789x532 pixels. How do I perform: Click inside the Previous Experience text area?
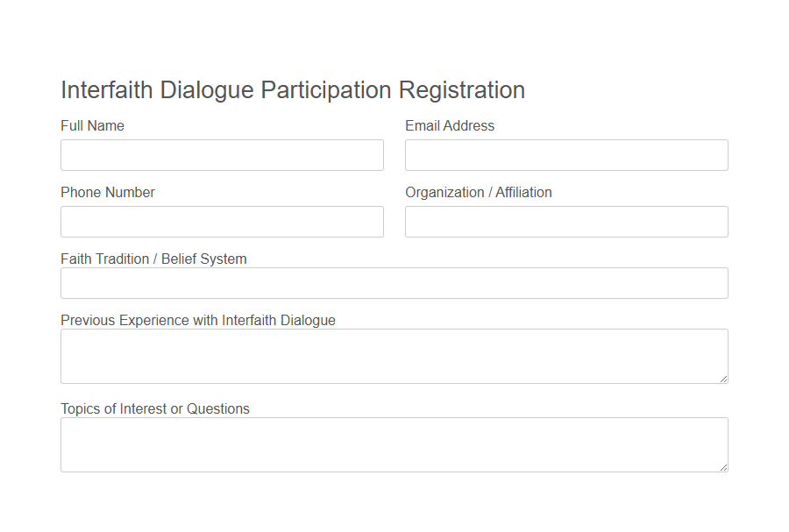394,355
